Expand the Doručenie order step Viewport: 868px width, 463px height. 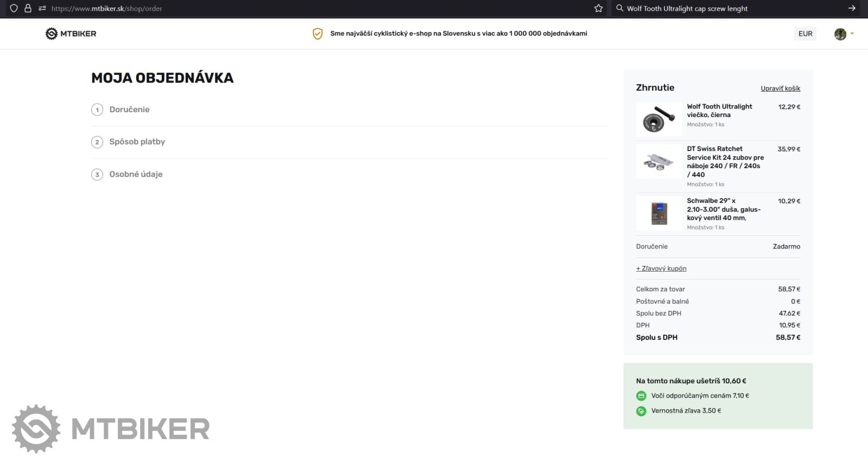(129, 110)
